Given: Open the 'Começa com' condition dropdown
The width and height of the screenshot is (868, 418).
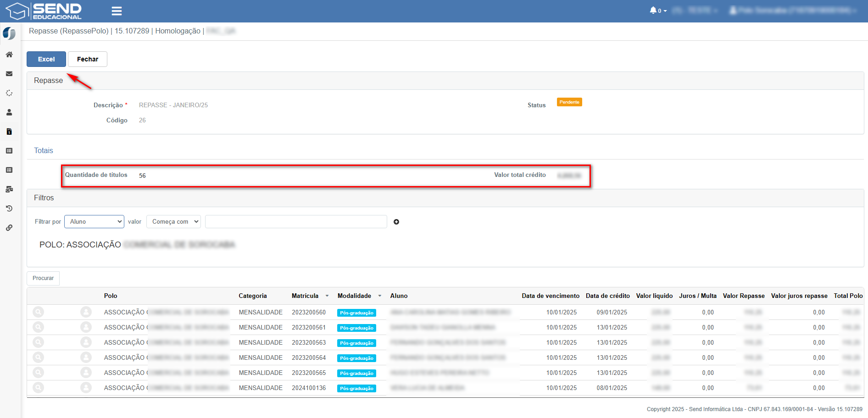Looking at the screenshot, I should tap(173, 222).
